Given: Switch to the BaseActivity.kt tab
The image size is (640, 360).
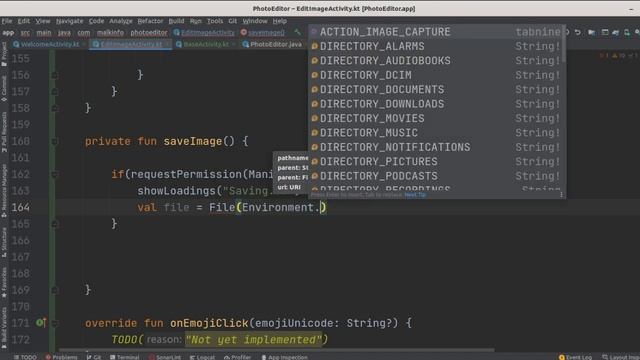Looking at the screenshot, I should (x=206, y=44).
